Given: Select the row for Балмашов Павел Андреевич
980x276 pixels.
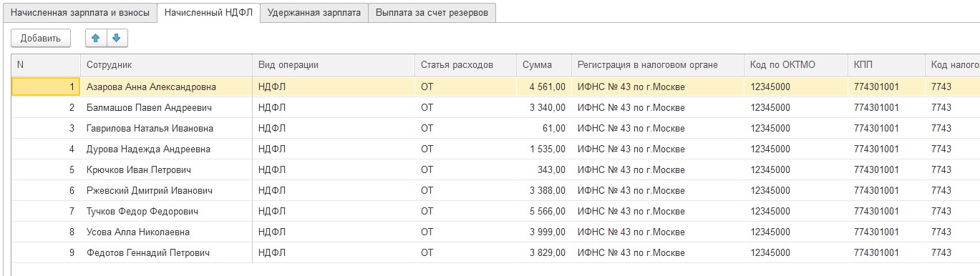Looking at the screenshot, I should 495,107.
